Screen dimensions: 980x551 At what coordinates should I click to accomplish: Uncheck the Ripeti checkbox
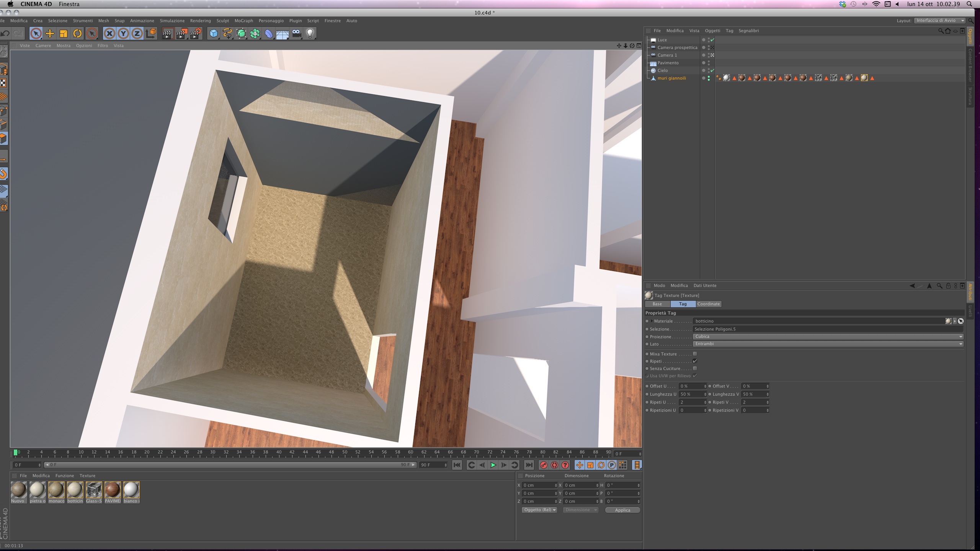coord(695,361)
